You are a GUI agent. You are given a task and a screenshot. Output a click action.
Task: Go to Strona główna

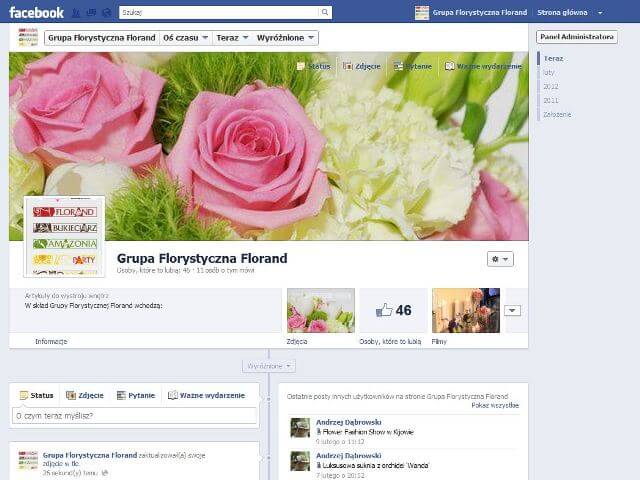click(x=562, y=13)
